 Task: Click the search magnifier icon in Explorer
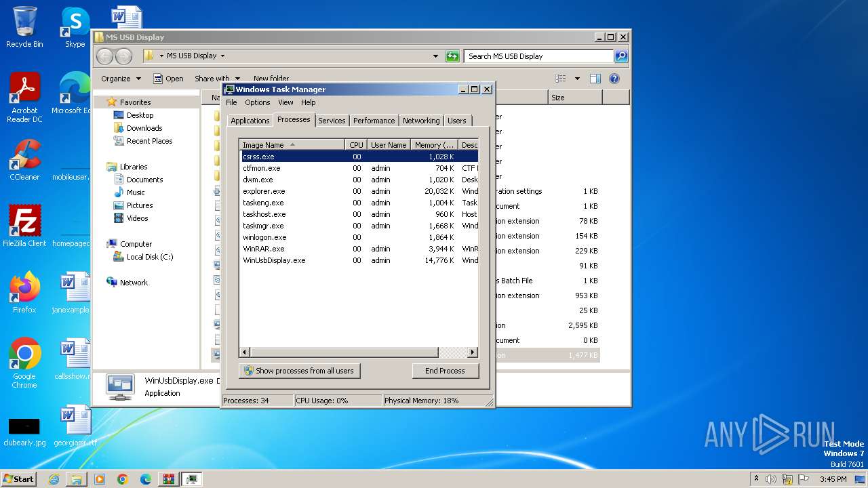point(620,56)
